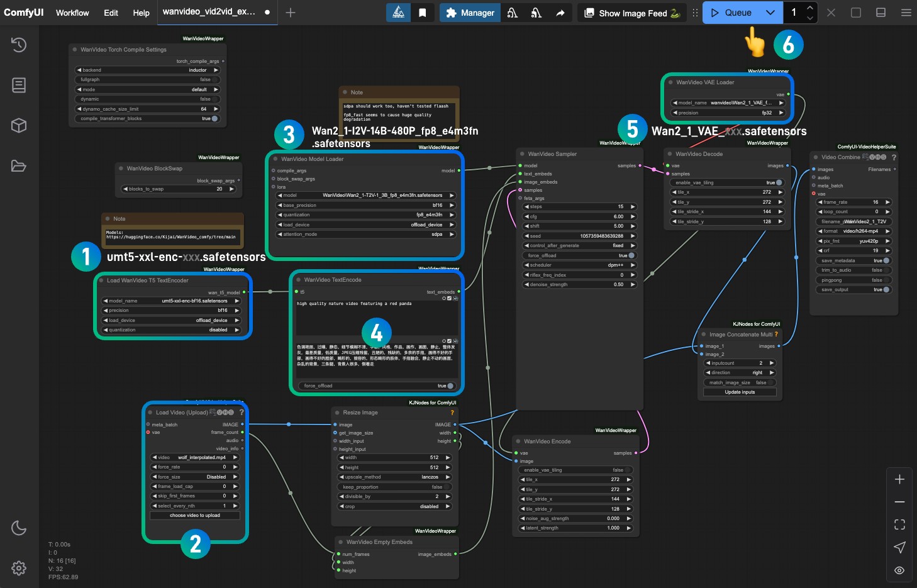Toggle save_metadata in Video Combine
The width and height of the screenshot is (917, 588).
pyautogui.click(x=853, y=260)
